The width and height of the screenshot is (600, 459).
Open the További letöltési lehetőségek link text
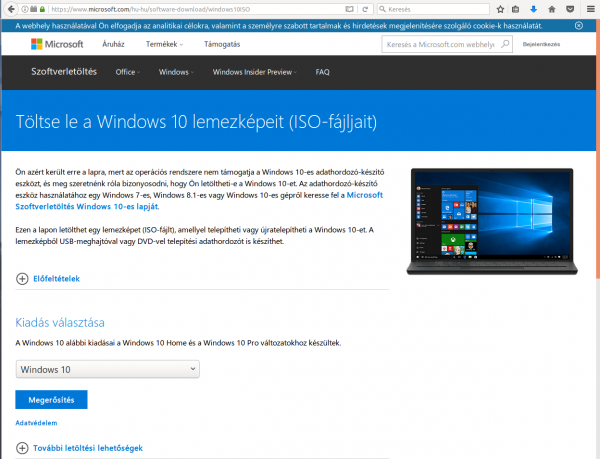tap(88, 448)
